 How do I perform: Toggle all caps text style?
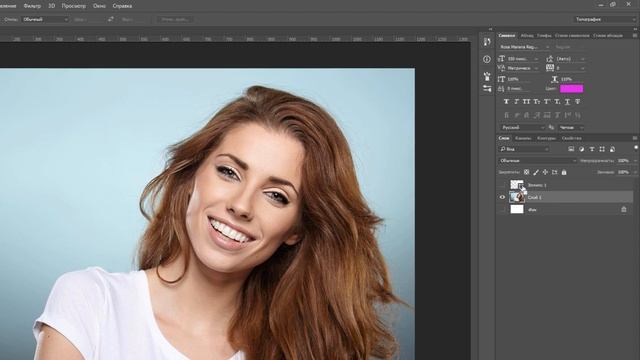[x=527, y=101]
